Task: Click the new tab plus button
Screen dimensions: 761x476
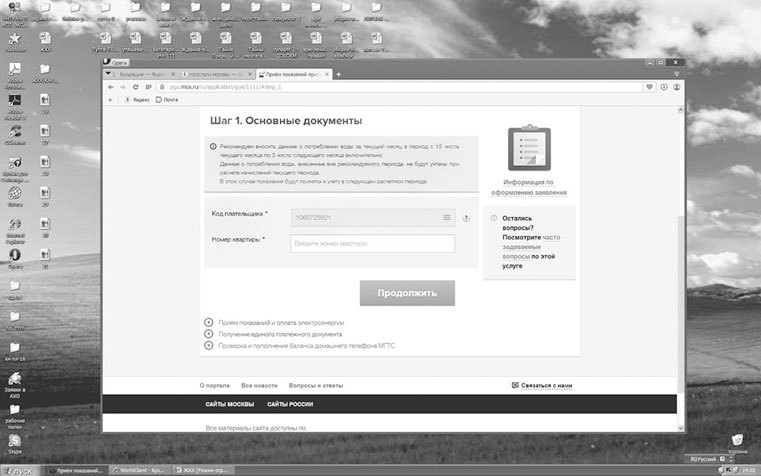Action: (339, 74)
